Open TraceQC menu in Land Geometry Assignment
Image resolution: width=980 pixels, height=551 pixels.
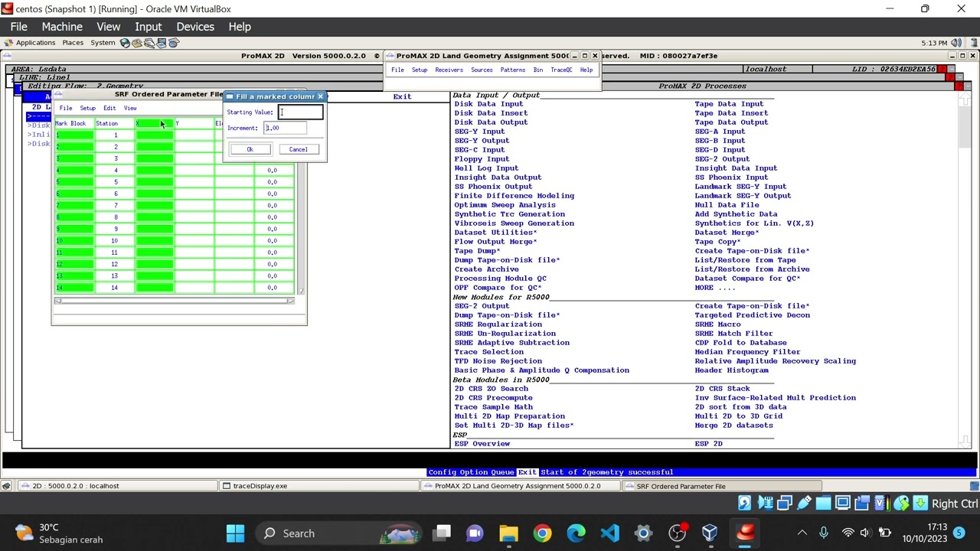tap(561, 70)
